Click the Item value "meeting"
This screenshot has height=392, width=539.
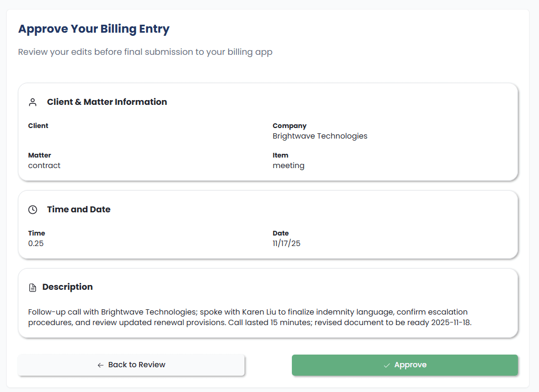(x=288, y=165)
